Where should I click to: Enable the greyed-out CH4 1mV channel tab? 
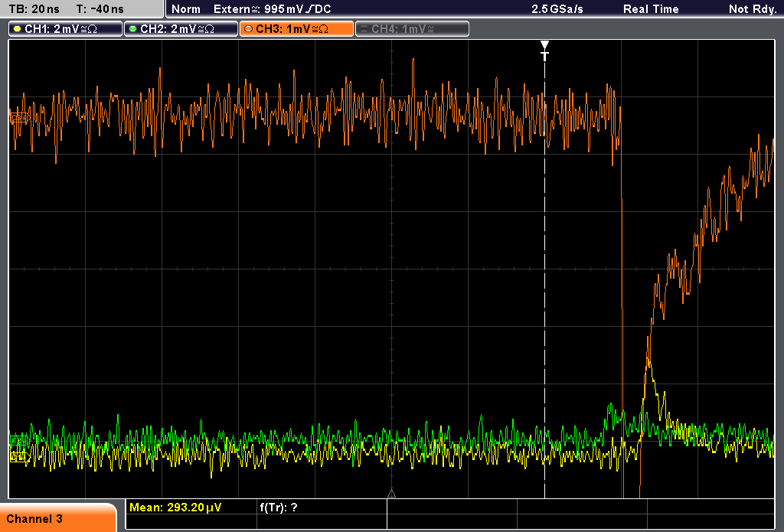click(x=412, y=29)
